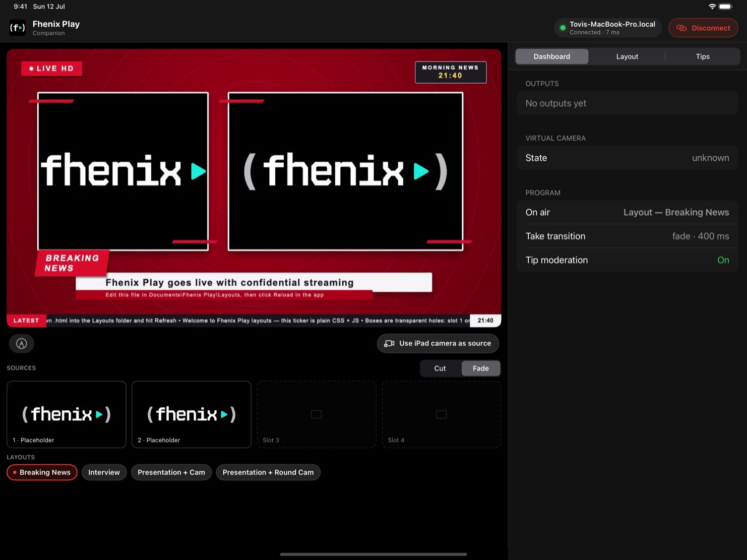Screen dimensions: 747x560
Task: Click the SOURCES section heading
Action: click(x=21, y=368)
